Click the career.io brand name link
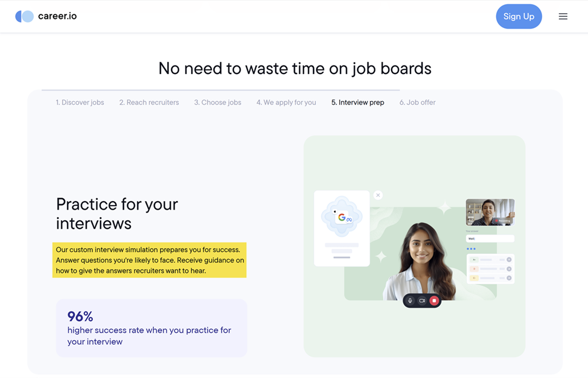 (57, 16)
